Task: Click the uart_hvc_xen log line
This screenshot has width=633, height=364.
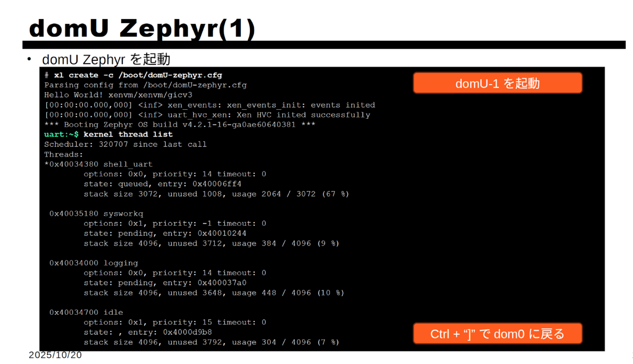Action: 207,115
